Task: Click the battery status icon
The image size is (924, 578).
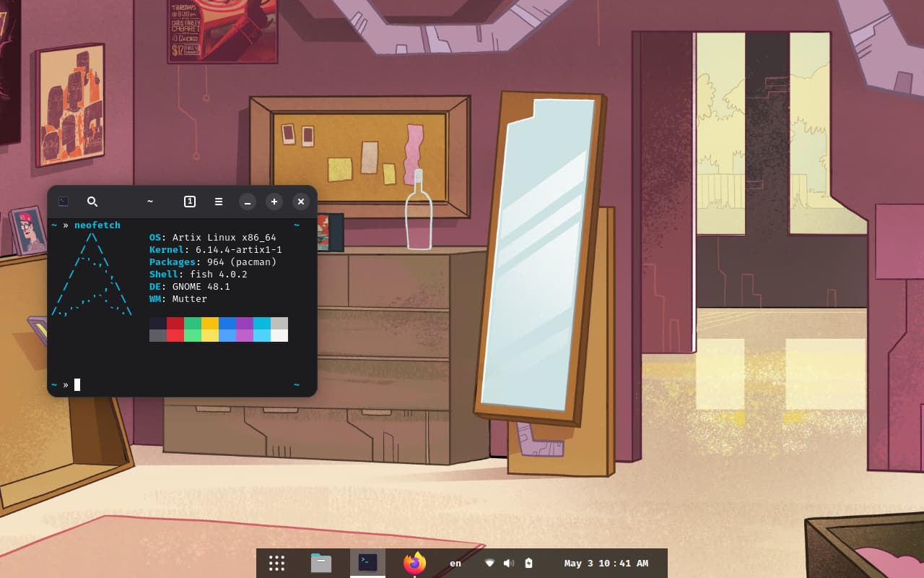Action: click(528, 563)
